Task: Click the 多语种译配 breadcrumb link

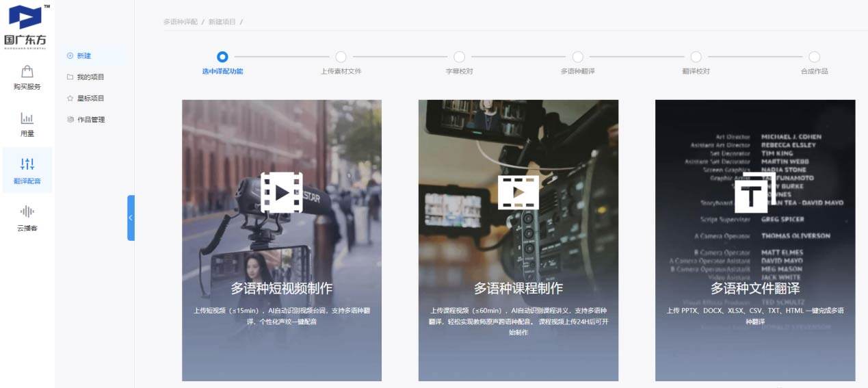Action: click(180, 22)
